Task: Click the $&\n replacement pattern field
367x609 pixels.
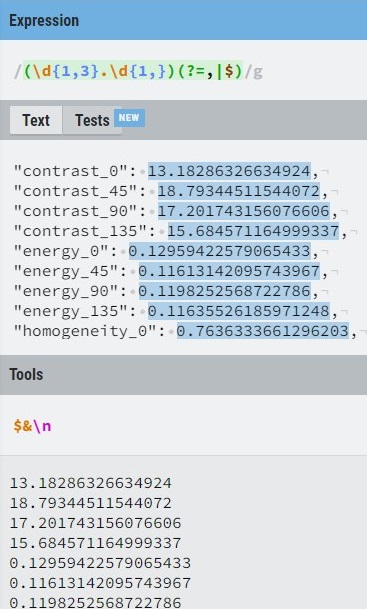Action: 183,426
